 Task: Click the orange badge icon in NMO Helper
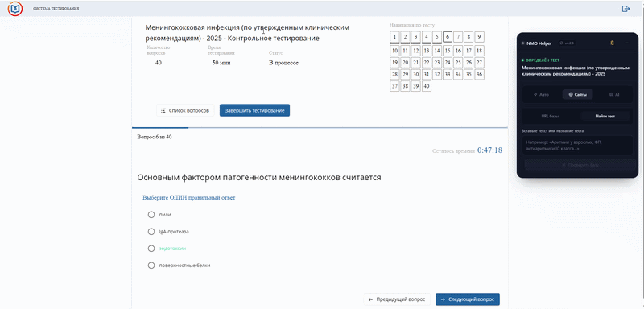click(x=612, y=43)
